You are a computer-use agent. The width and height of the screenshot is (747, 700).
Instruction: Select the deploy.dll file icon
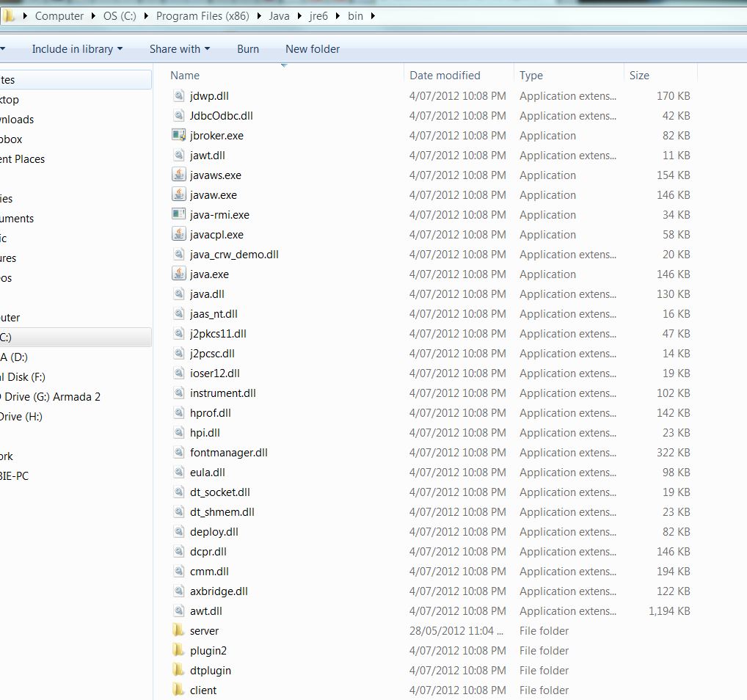178,532
